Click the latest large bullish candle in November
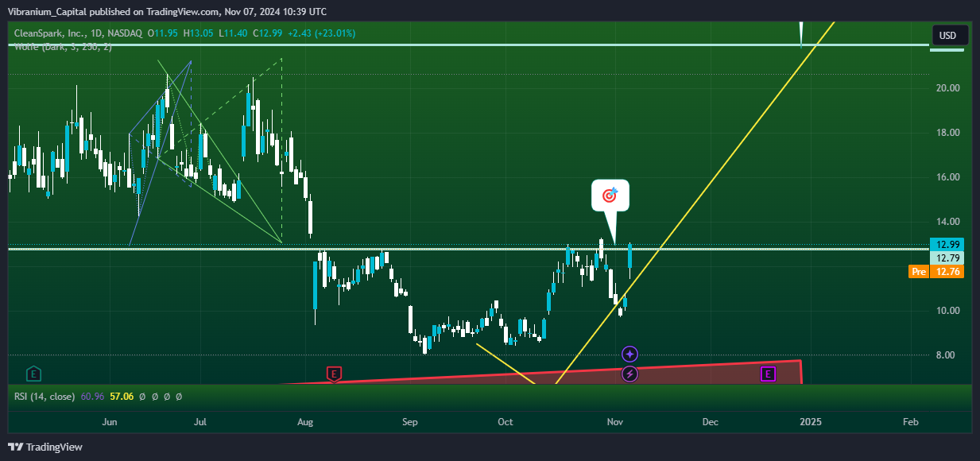Image resolution: width=980 pixels, height=461 pixels. (x=629, y=257)
